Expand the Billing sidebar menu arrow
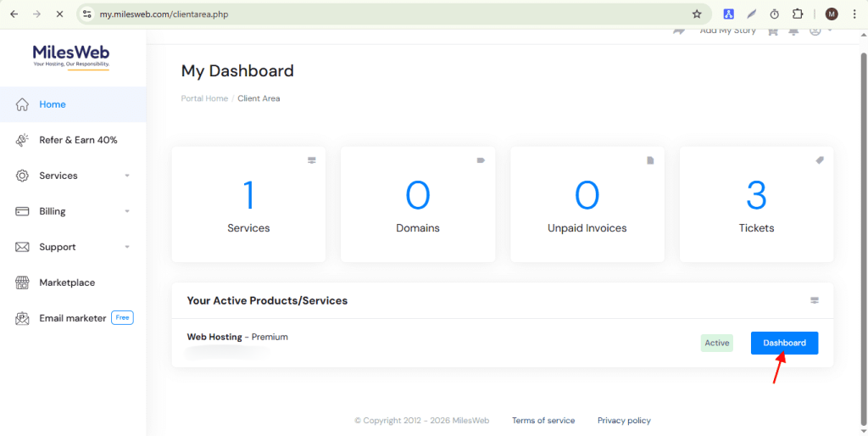The width and height of the screenshot is (868, 436). (x=127, y=211)
